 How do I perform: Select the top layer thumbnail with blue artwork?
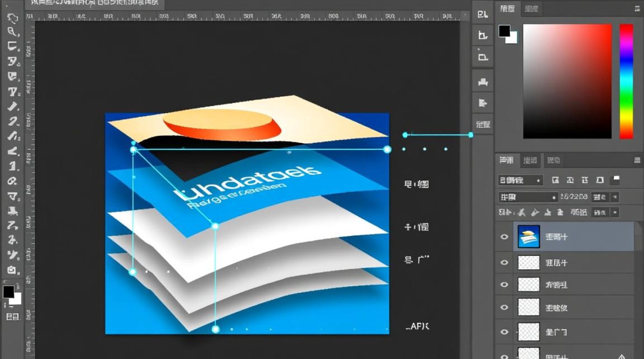pos(529,236)
